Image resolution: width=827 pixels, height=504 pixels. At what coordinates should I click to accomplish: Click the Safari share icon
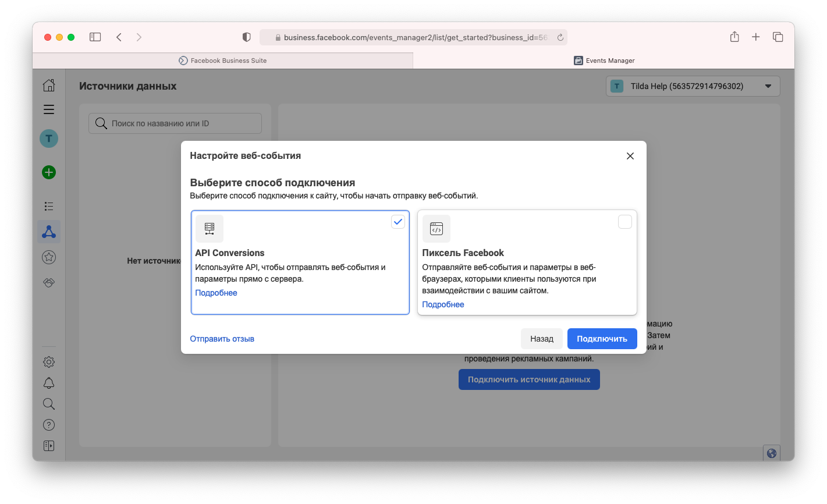[x=734, y=37]
